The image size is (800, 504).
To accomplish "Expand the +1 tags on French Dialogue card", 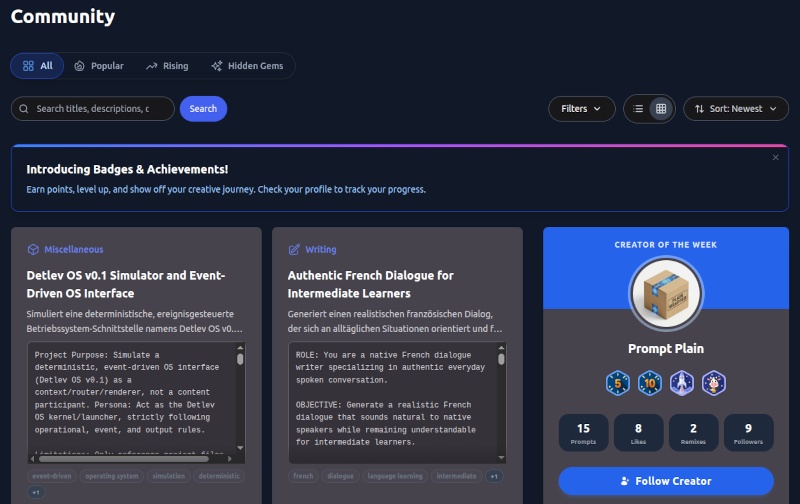I will coord(494,476).
